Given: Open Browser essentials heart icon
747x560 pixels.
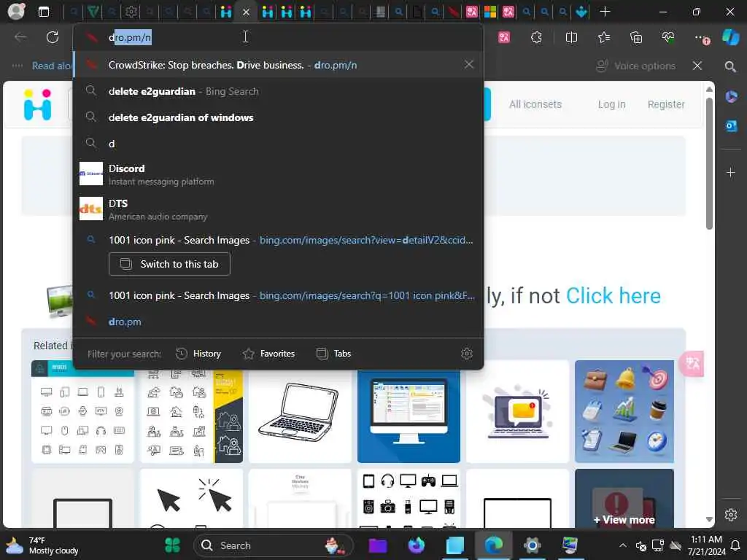Looking at the screenshot, I should click(x=668, y=38).
